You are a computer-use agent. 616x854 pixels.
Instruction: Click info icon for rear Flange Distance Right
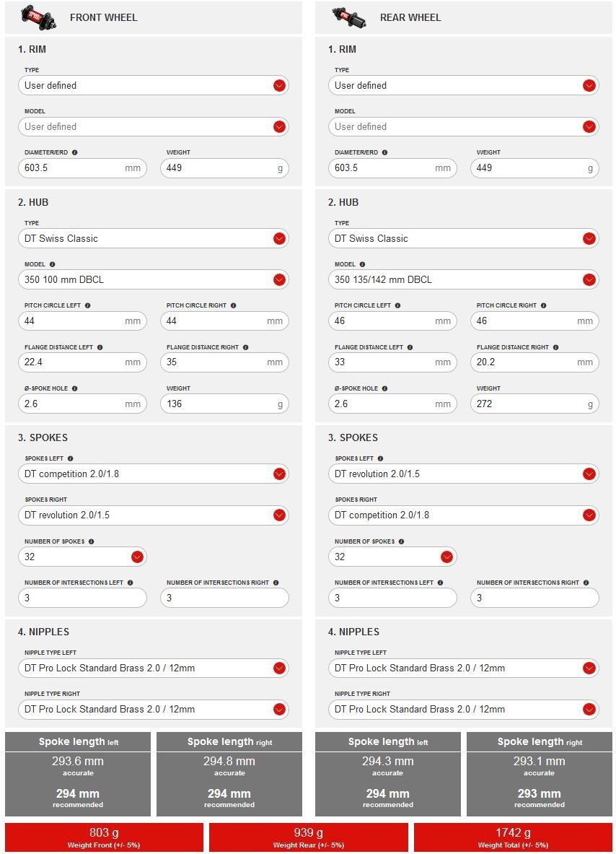[x=555, y=347]
